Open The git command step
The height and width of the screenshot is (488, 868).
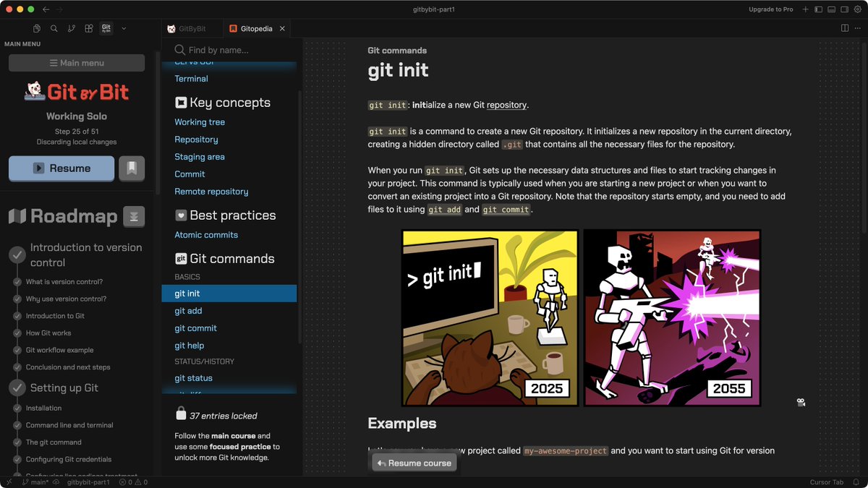point(54,442)
